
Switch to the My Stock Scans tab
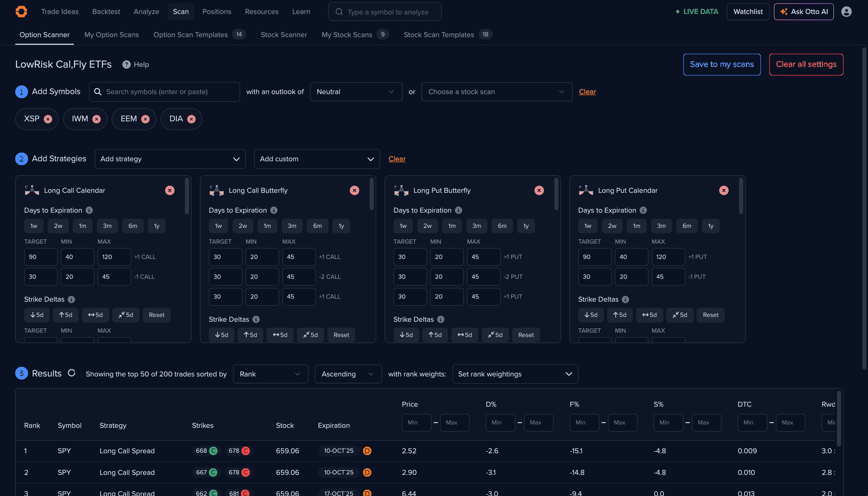point(355,35)
